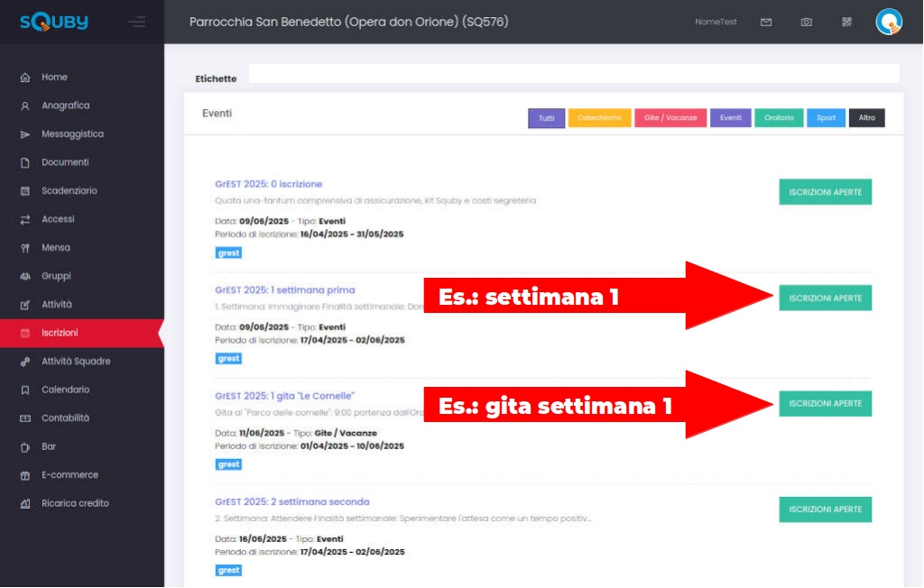Collapse the sidebar with the hamburger icon
The height and width of the screenshot is (588, 924).
[x=137, y=23]
